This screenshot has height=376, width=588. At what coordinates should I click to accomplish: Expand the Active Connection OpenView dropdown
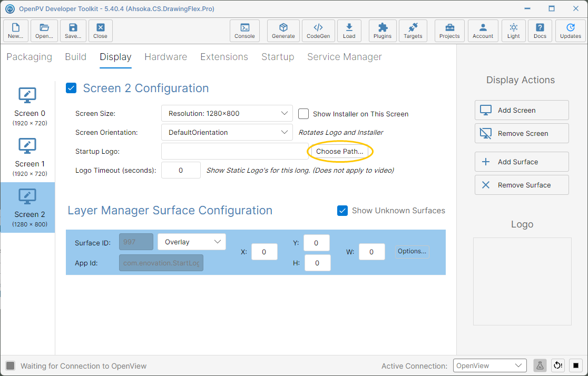tap(490, 365)
